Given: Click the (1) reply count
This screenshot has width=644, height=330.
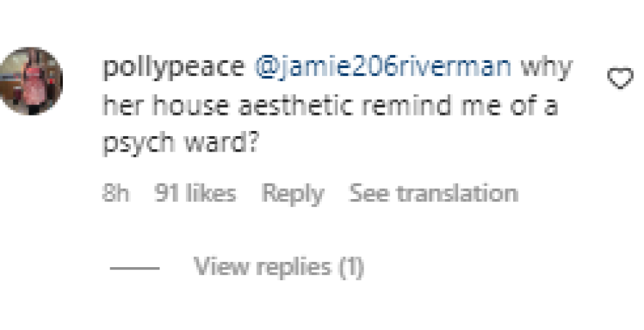Looking at the screenshot, I should pos(351,267).
